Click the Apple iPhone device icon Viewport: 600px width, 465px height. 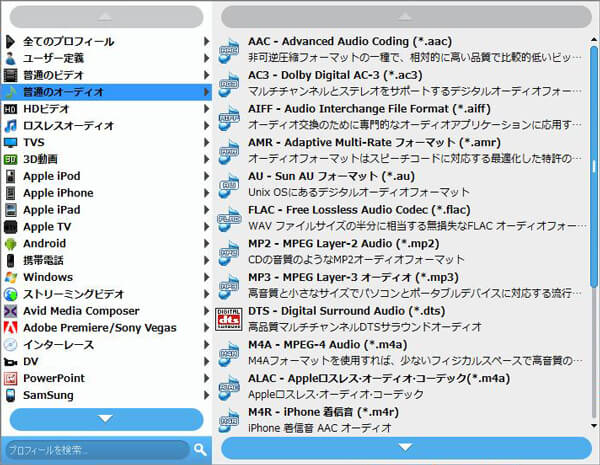(10, 193)
